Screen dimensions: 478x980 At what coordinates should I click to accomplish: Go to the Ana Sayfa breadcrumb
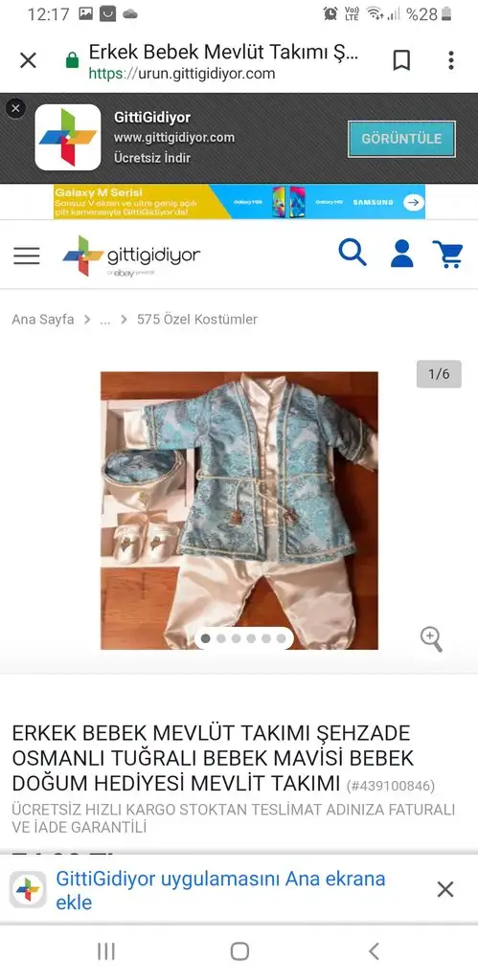click(42, 320)
